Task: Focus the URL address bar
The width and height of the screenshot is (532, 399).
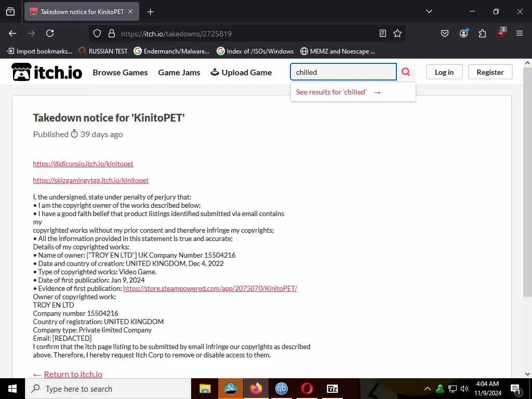Action: pyautogui.click(x=248, y=34)
